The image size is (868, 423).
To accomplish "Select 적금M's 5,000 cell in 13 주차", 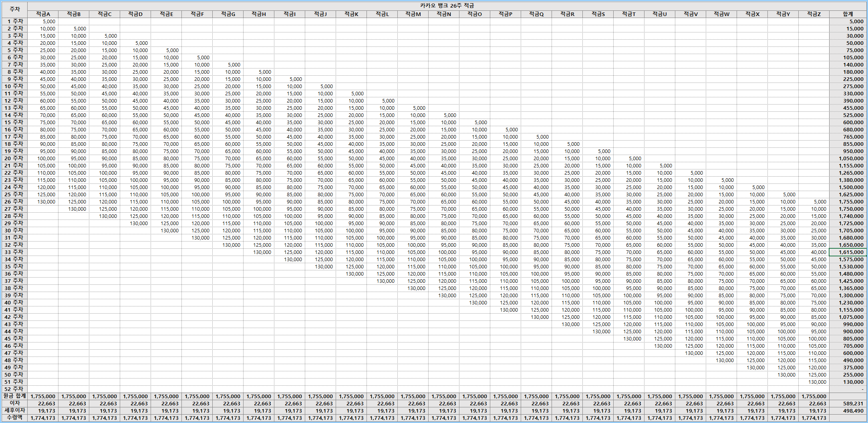I will [x=413, y=108].
